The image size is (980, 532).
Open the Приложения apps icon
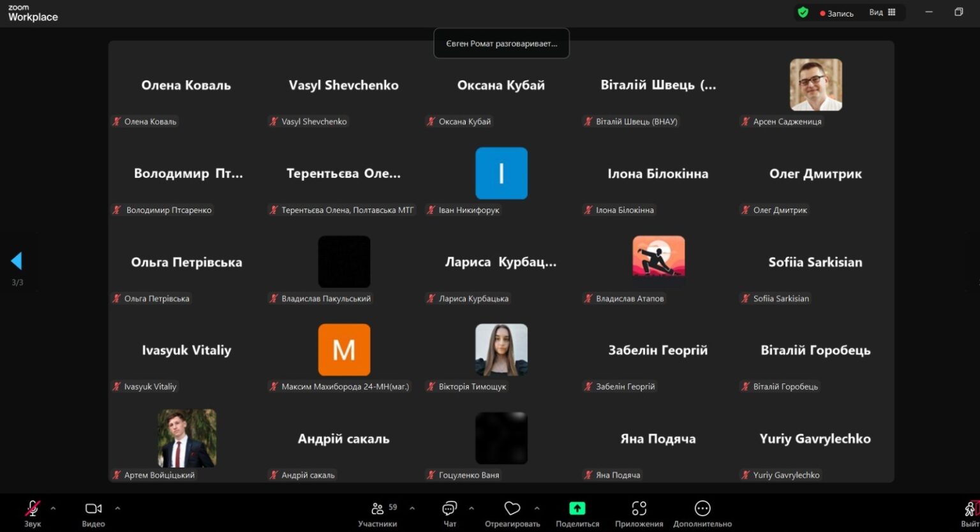coord(639,508)
